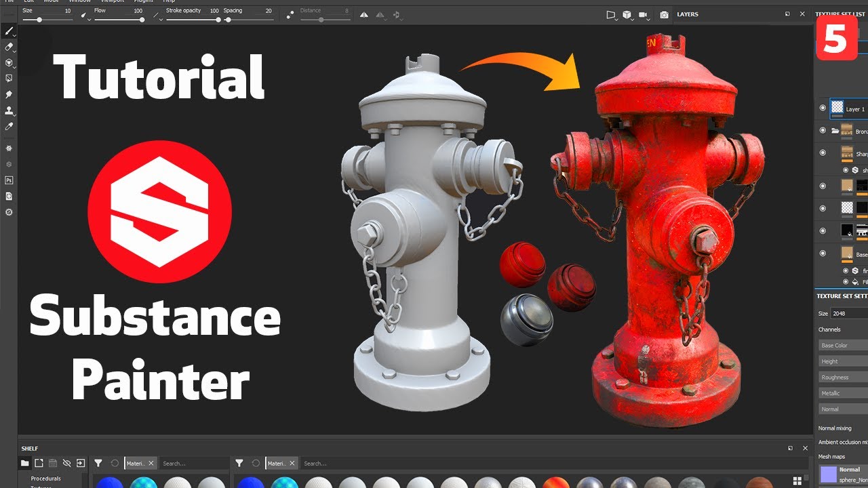868x488 pixels.
Task: Toggle visibility of the Sharp layer
Action: [823, 153]
